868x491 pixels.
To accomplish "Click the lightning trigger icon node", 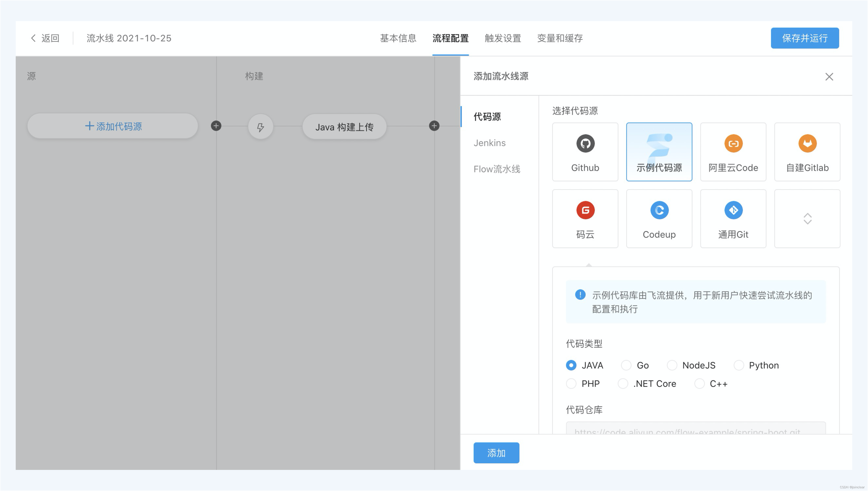I will click(260, 127).
